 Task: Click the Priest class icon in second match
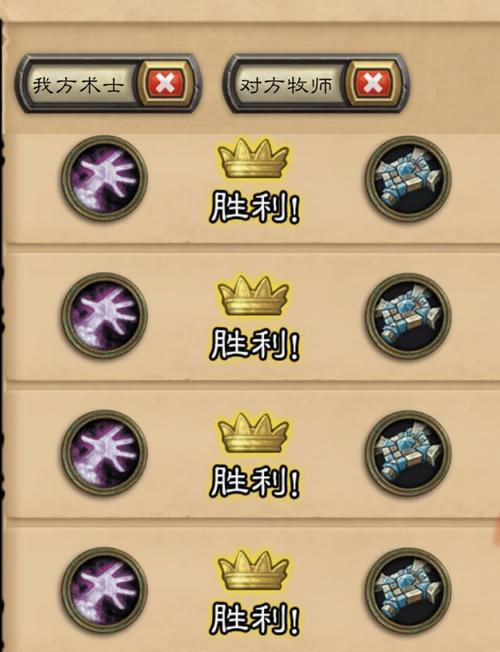point(408,315)
